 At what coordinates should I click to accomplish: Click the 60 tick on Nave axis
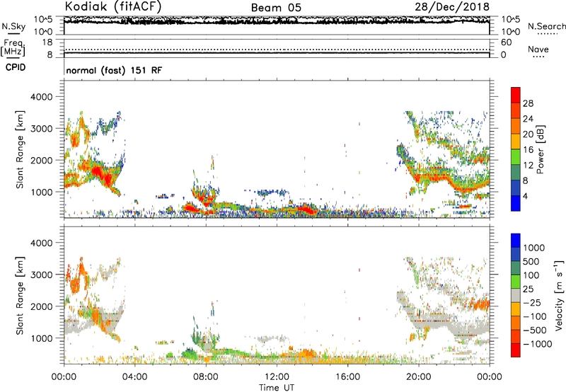506,42
